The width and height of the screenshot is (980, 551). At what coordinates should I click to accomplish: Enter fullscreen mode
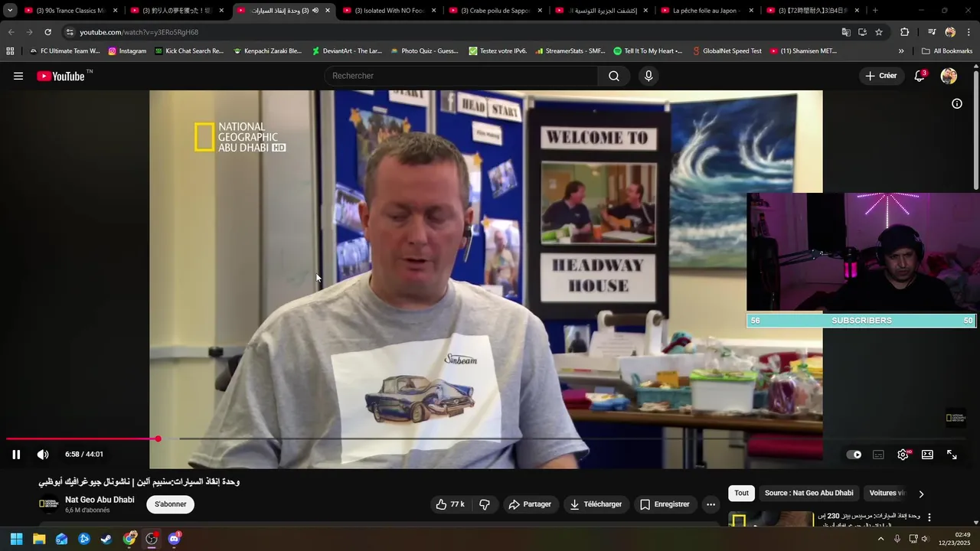point(952,455)
